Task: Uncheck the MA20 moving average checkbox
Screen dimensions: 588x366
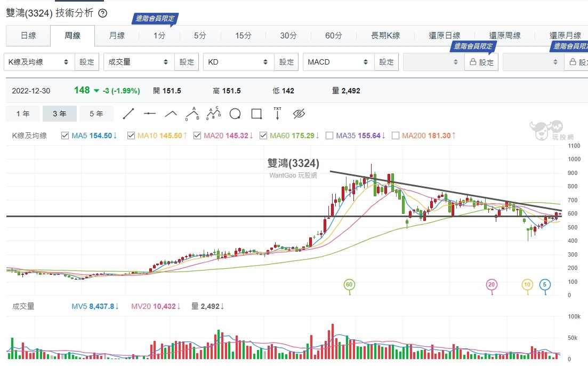Action: (x=197, y=136)
